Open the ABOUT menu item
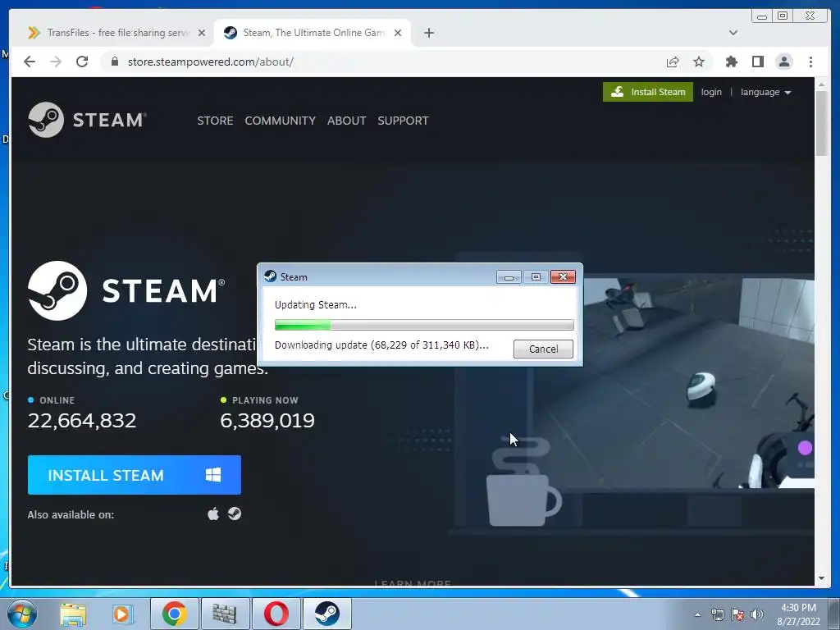This screenshot has width=840, height=630. click(x=347, y=121)
